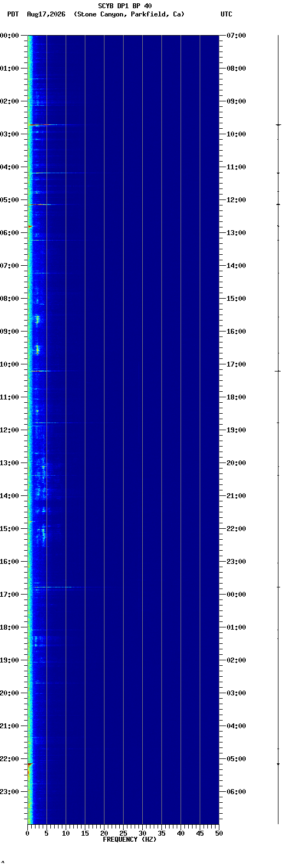
Task: Click the UTC time label '00:00'
Action: 236,595
